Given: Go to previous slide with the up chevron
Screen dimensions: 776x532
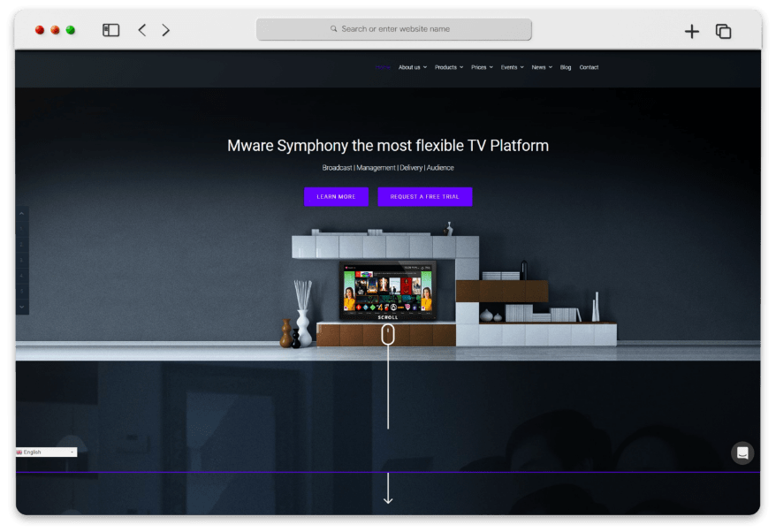Looking at the screenshot, I should coord(22,214).
